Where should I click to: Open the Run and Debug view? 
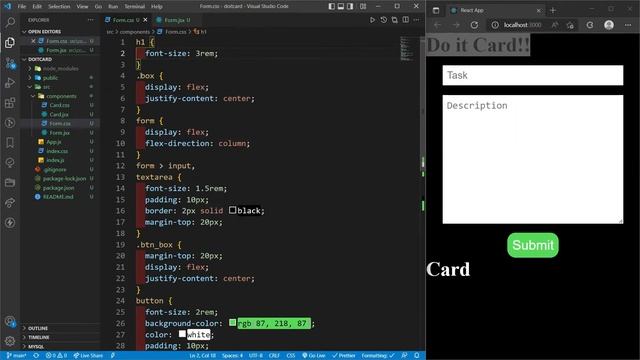tap(10, 83)
